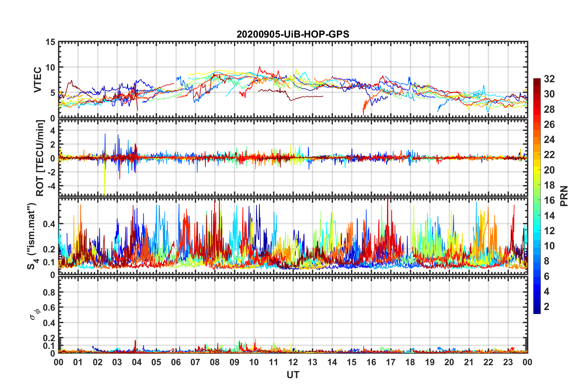This screenshot has height=392, width=586.
Task: Click UT axis tick label 19
Action: point(430,362)
